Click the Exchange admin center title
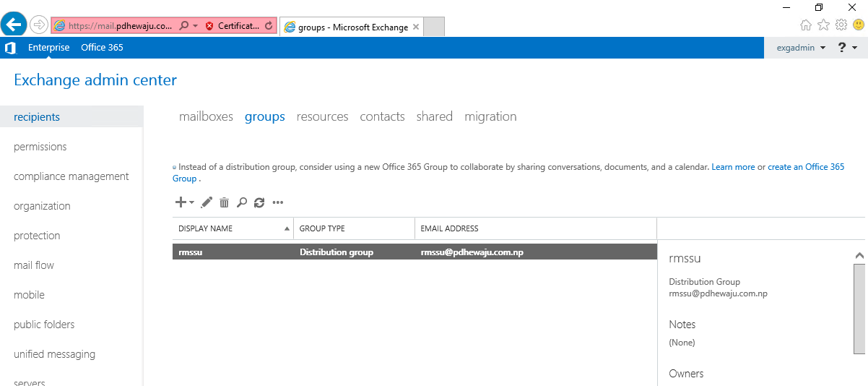This screenshot has width=868, height=386. pos(95,80)
